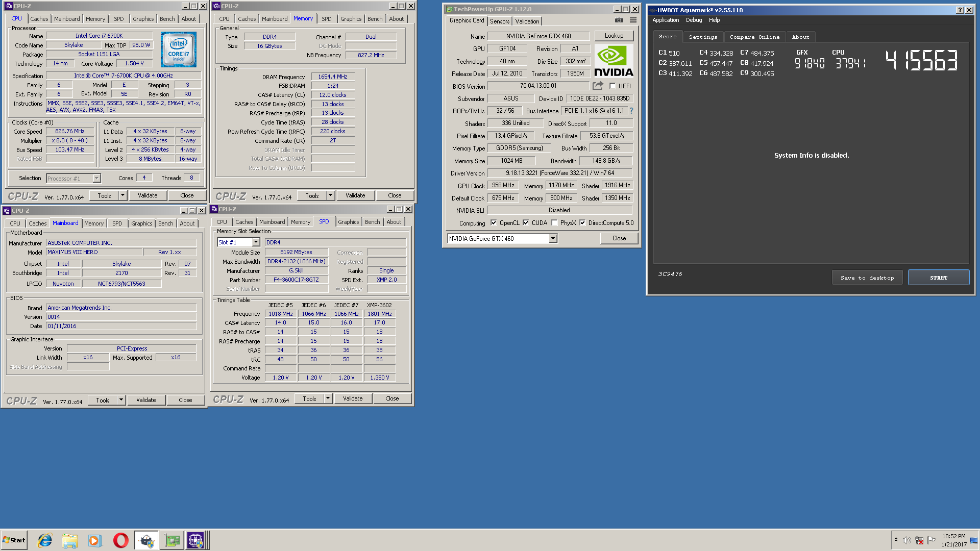
Task: Open the Debug menu in Aquamark
Action: (694, 20)
